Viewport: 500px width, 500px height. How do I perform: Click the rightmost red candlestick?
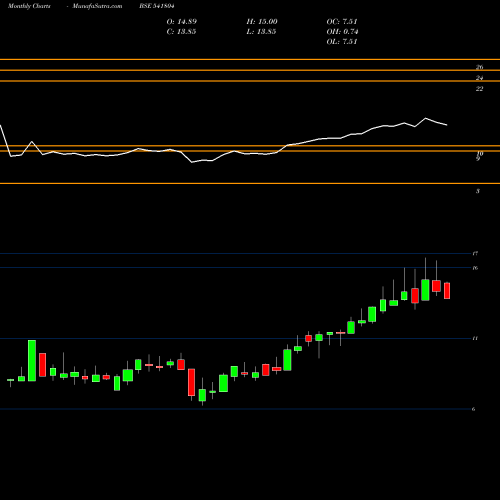click(x=447, y=291)
